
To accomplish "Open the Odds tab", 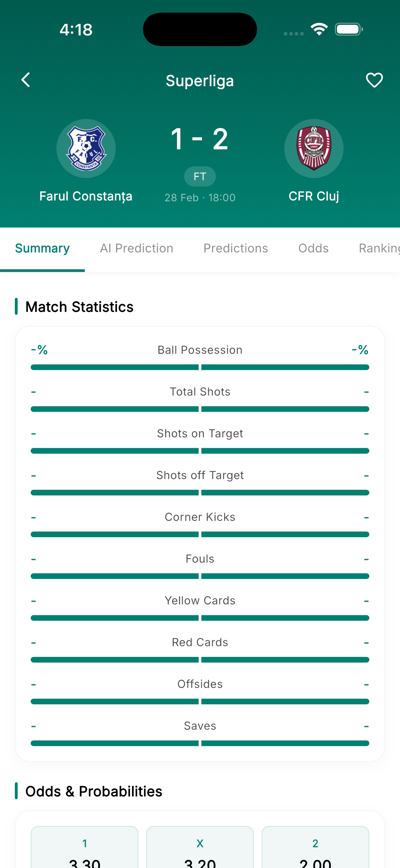I will (313, 248).
